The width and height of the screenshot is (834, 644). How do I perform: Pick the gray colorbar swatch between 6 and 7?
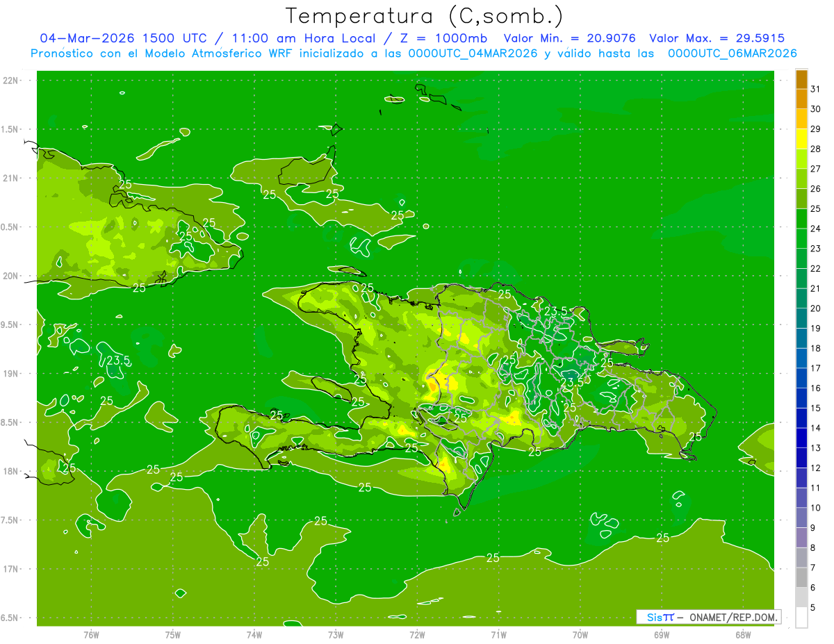[x=801, y=578]
